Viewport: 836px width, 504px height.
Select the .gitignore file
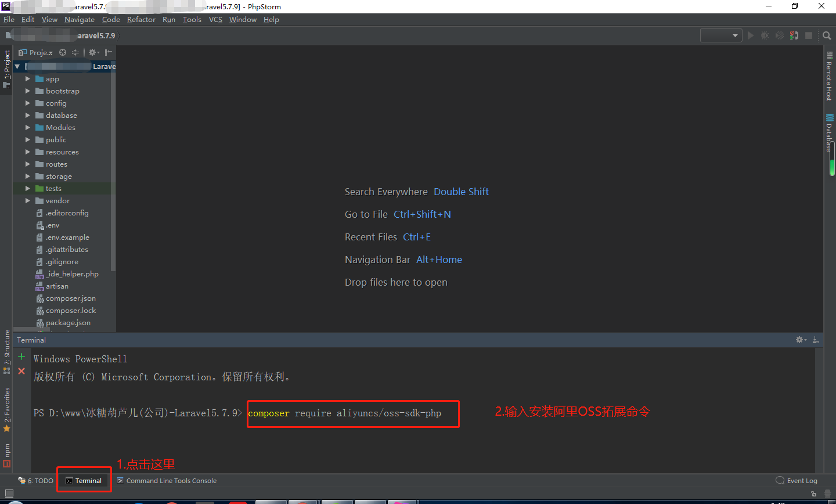tap(62, 262)
